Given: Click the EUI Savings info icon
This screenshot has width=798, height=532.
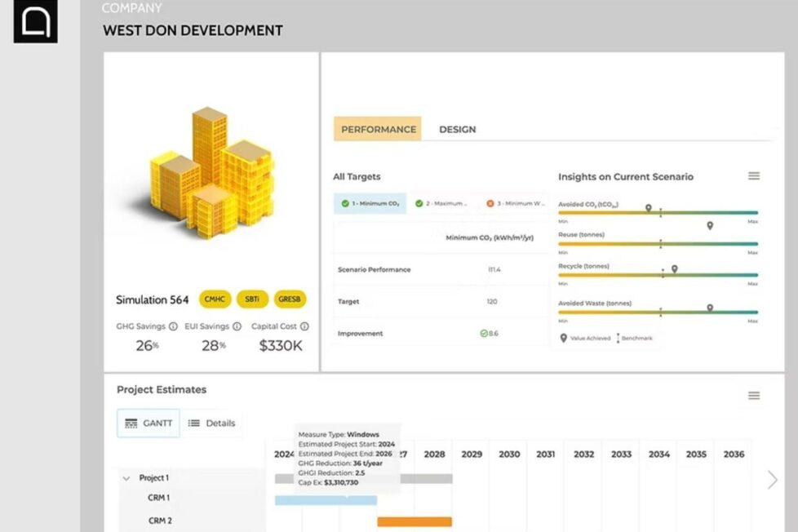Looking at the screenshot, I should [237, 326].
